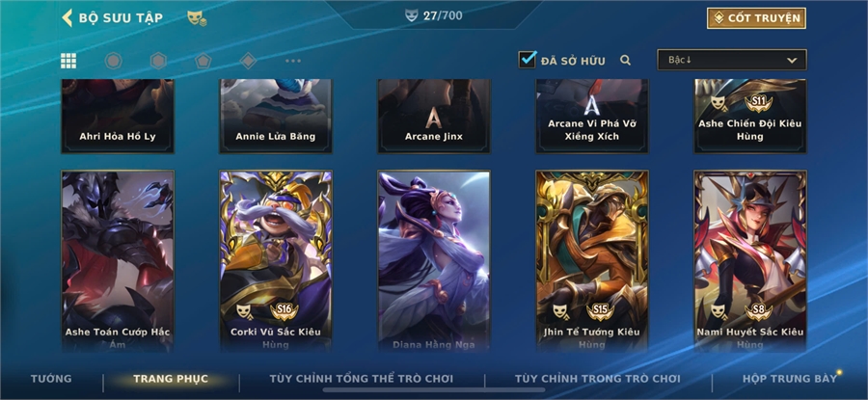Select the all-skins grid filter icon

(68, 61)
